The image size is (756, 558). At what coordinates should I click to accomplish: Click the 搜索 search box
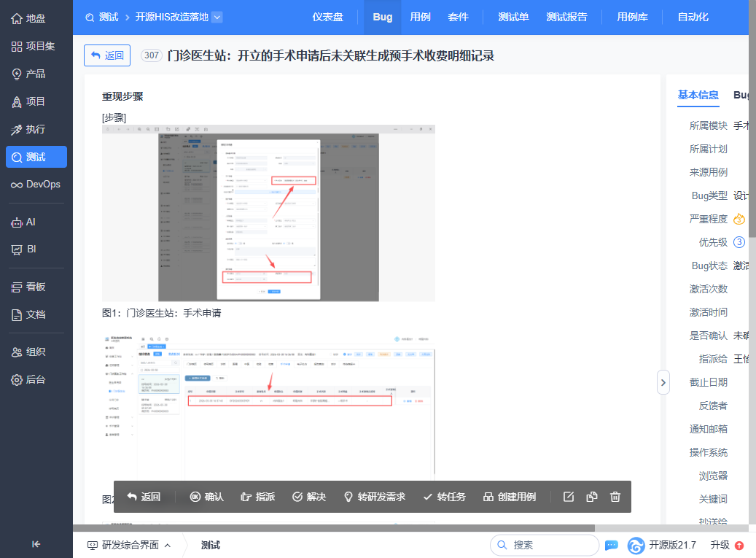pos(543,545)
